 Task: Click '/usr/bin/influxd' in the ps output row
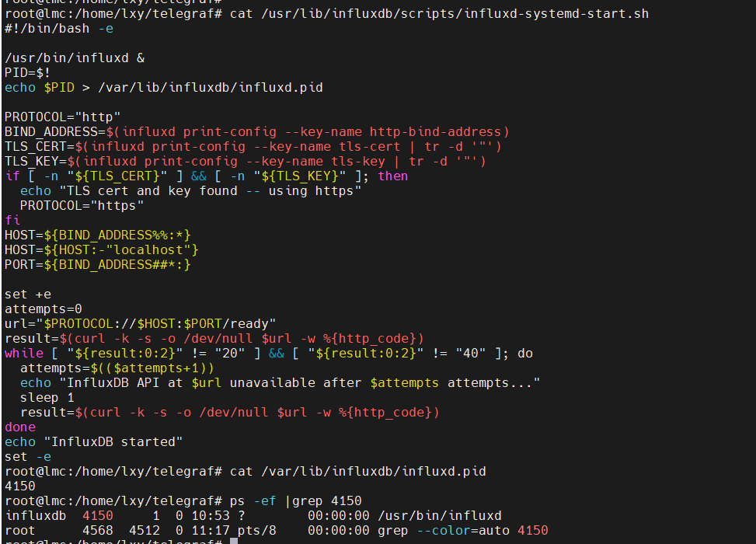[440, 515]
